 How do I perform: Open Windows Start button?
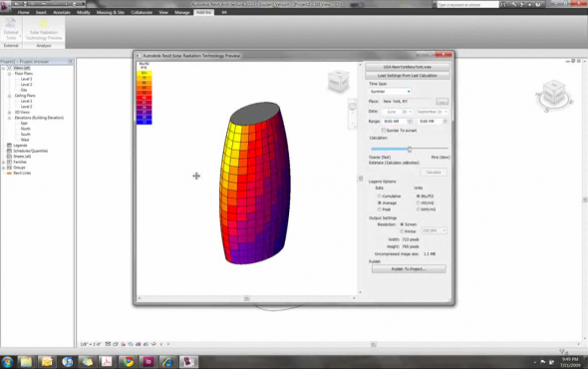(x=7, y=362)
